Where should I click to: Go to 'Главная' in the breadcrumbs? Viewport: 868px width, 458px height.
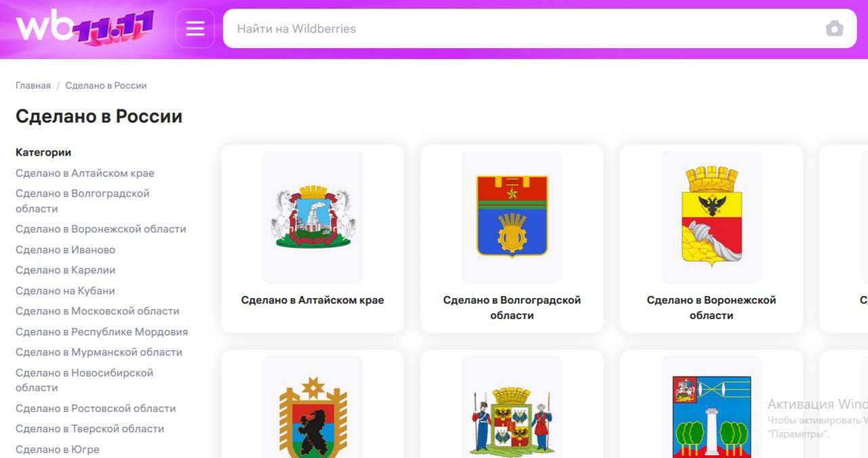33,85
